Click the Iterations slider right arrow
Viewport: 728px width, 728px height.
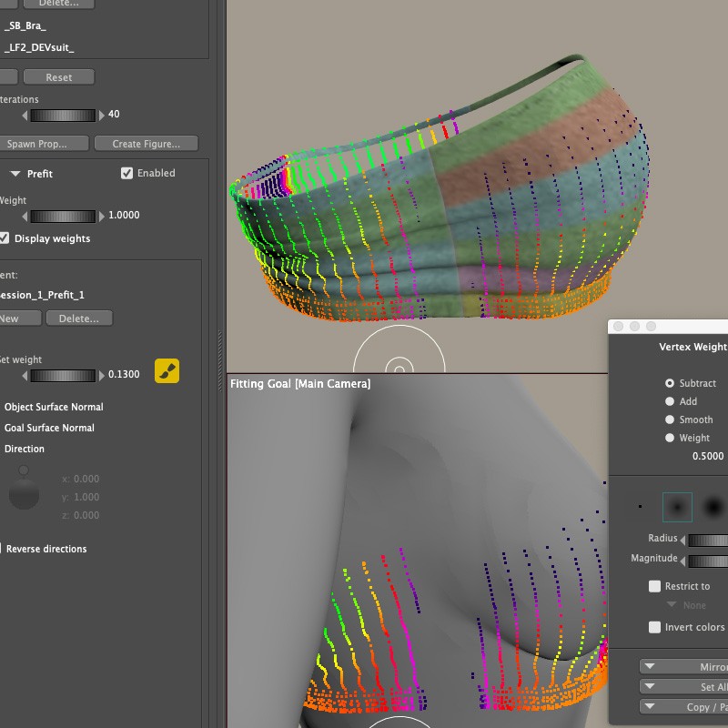(101, 116)
